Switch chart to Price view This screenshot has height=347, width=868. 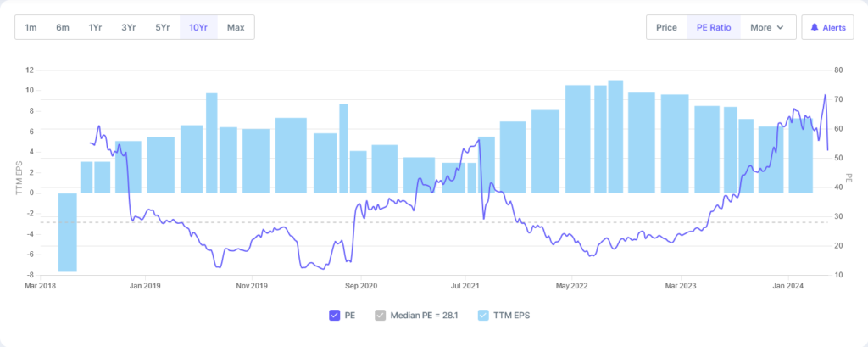[666, 27]
